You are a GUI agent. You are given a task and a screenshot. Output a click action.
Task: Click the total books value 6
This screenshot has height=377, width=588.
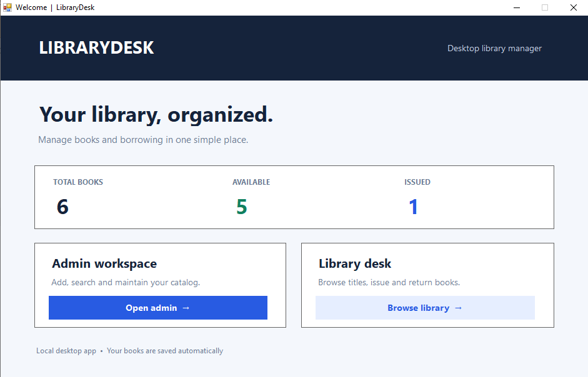(62, 207)
